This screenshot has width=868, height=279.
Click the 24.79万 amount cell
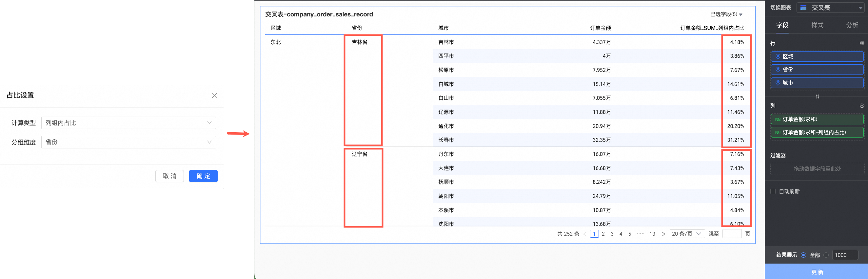[x=602, y=196]
